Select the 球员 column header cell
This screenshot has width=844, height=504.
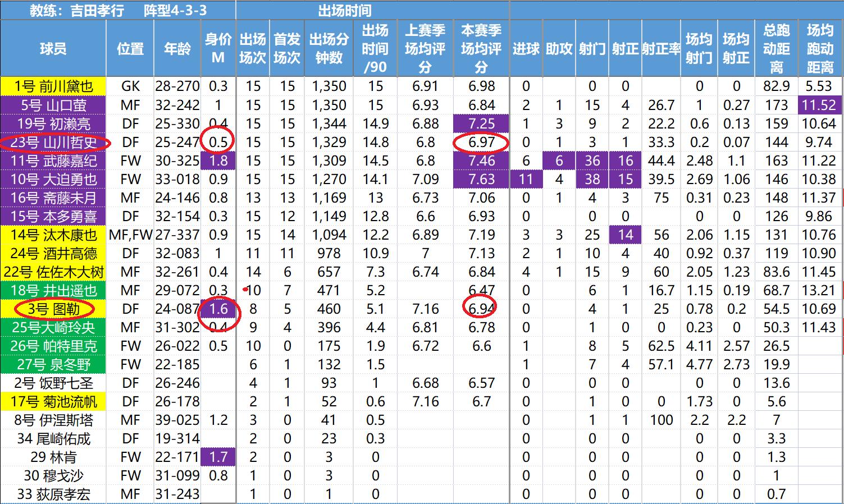coord(53,49)
